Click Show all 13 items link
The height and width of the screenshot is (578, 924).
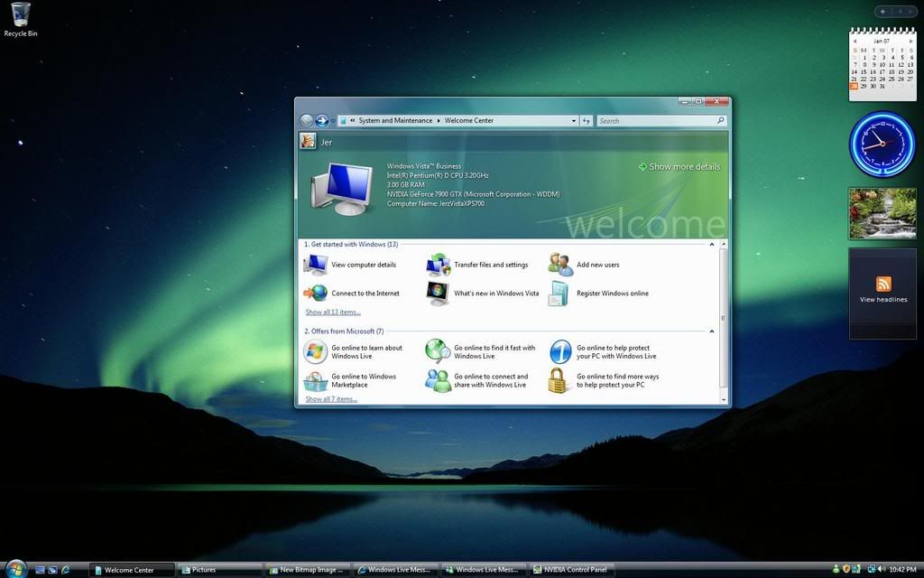click(333, 312)
